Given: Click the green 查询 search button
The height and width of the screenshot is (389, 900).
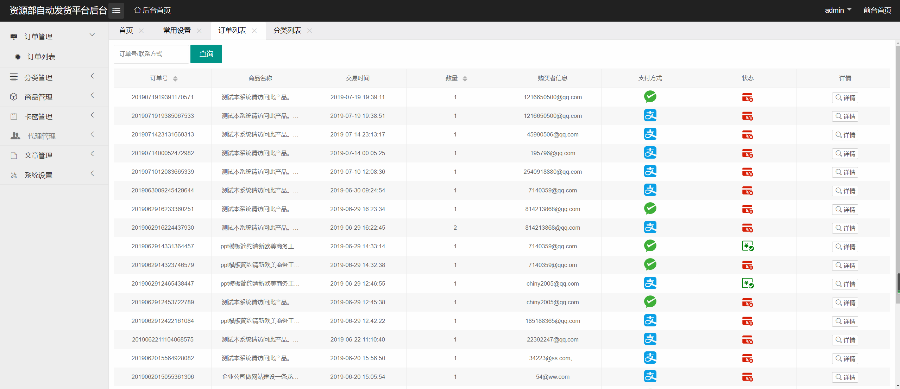Looking at the screenshot, I should pyautogui.click(x=206, y=54).
